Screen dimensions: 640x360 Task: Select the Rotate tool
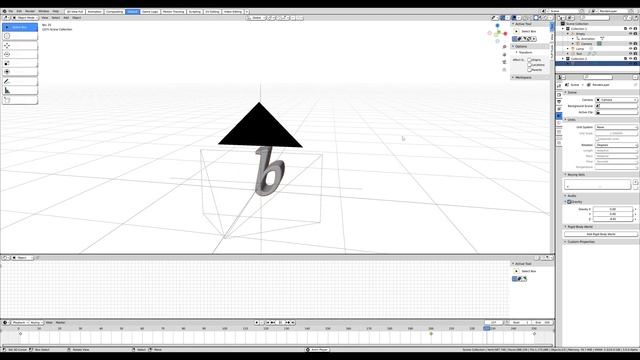[20, 54]
